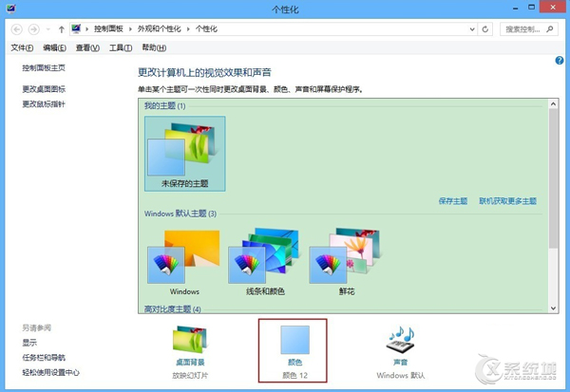Click 联机获取更多主题 link
Screen dimensions: 570x392
(507, 201)
